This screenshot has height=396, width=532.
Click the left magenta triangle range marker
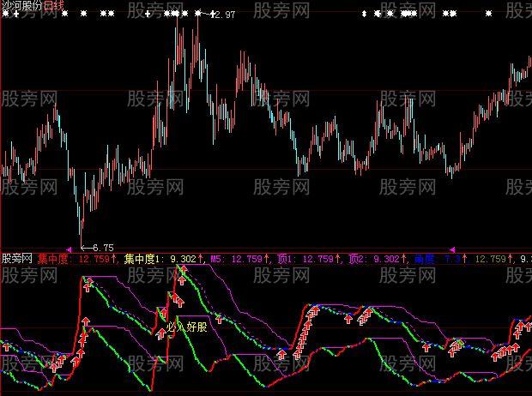click(69, 250)
